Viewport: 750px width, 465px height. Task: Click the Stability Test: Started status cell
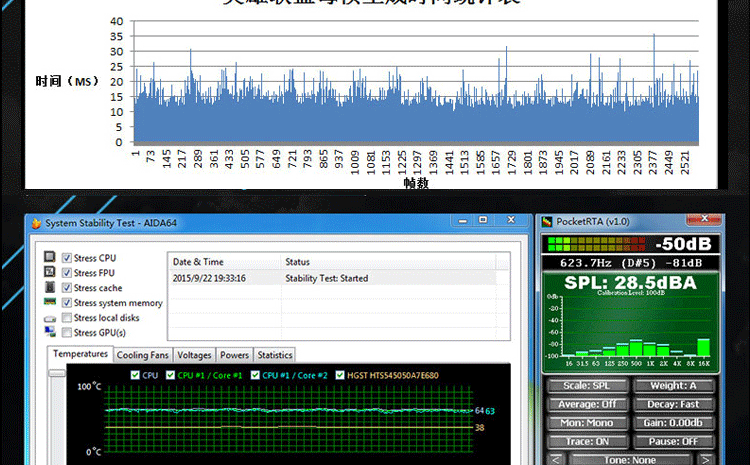[x=327, y=278]
